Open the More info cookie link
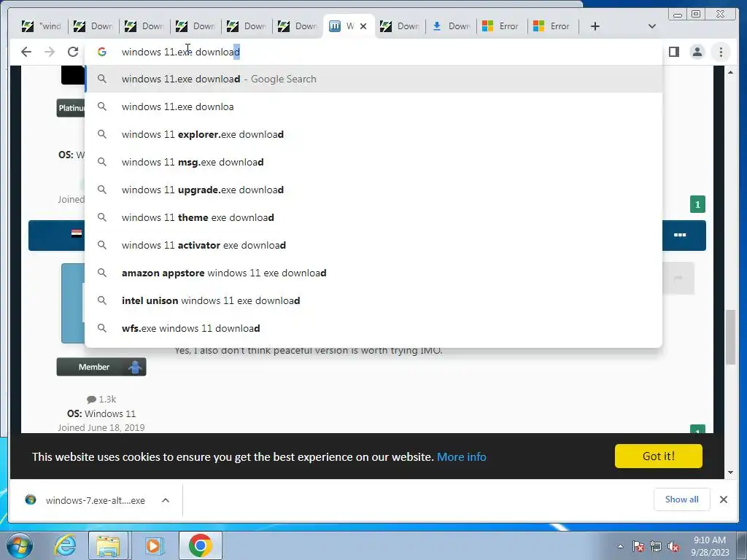 (x=461, y=456)
